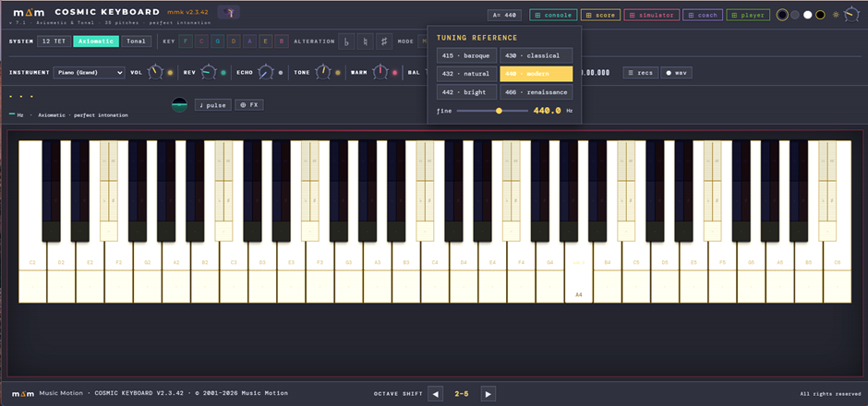The width and height of the screenshot is (868, 406).
Task: Click the WARM knob
Action: pos(380,72)
